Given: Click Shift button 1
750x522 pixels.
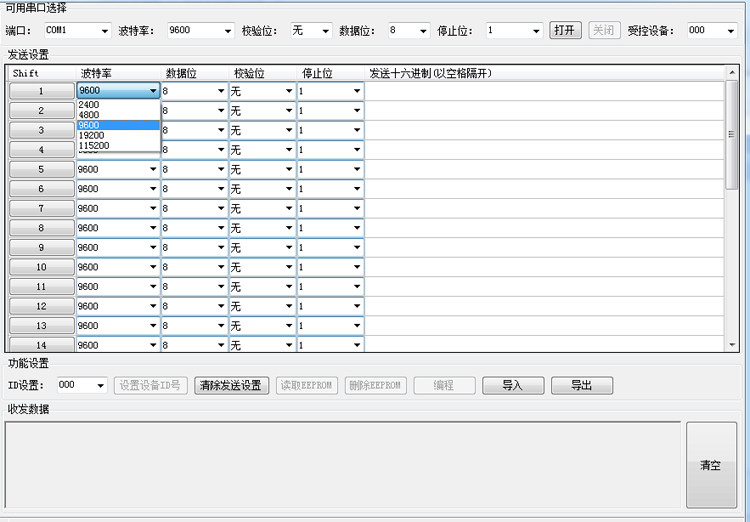Looking at the screenshot, I should point(42,91).
